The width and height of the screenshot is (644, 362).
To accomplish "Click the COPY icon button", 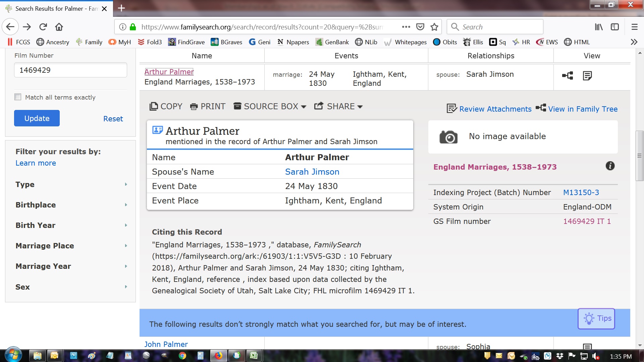I will (166, 107).
